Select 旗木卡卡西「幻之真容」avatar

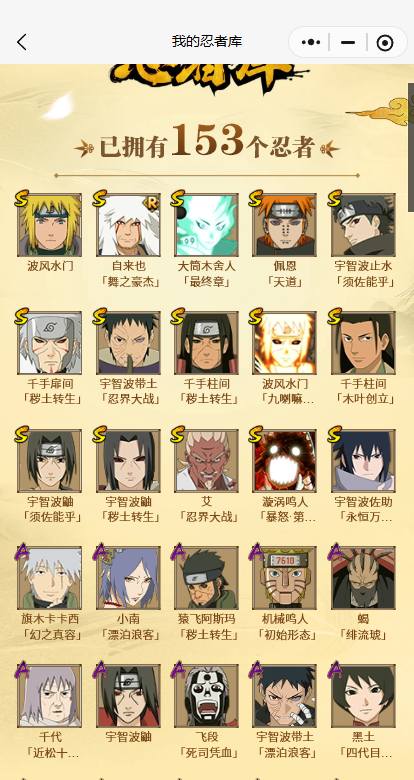click(x=50, y=578)
